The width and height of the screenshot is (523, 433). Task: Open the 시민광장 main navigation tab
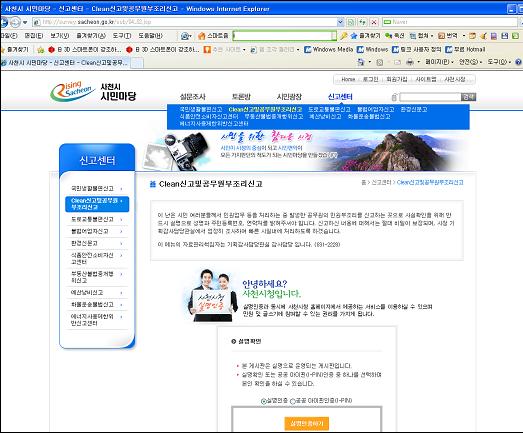point(289,97)
